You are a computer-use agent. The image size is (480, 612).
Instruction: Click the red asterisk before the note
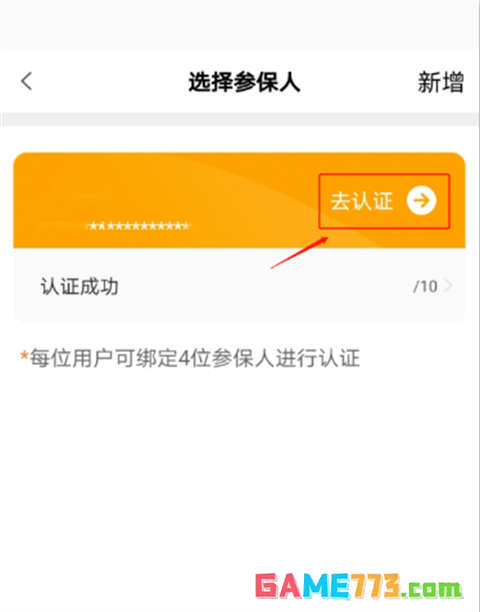pyautogui.click(x=24, y=356)
